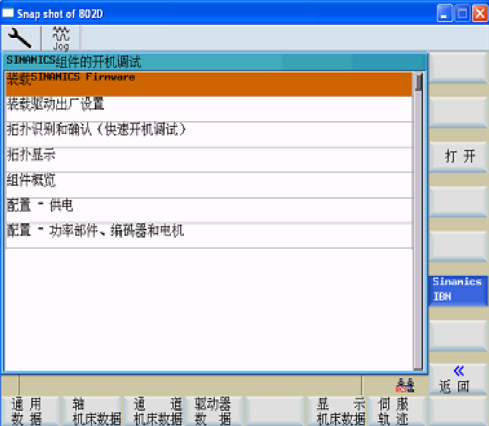
Task: Minimize the Snap shot of 802D window
Action: [x=444, y=14]
